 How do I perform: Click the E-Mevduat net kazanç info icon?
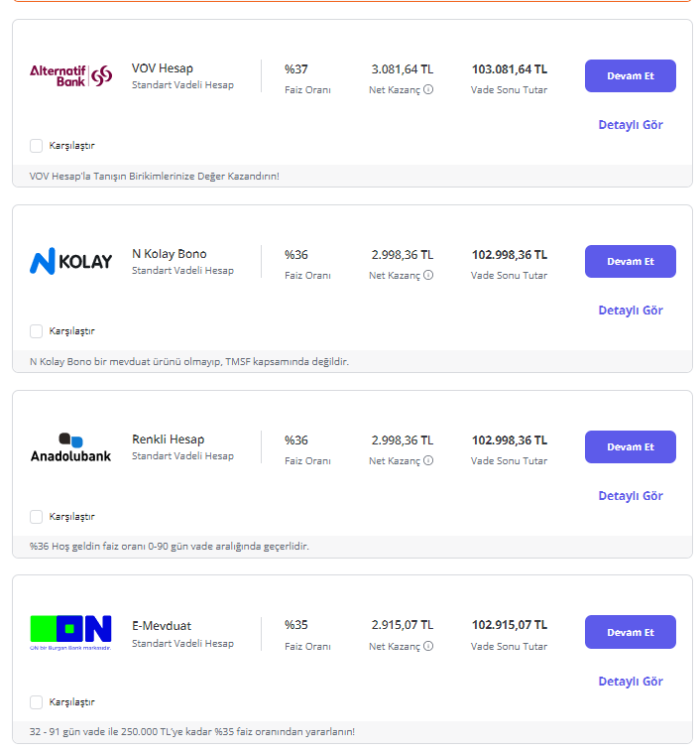(428, 646)
